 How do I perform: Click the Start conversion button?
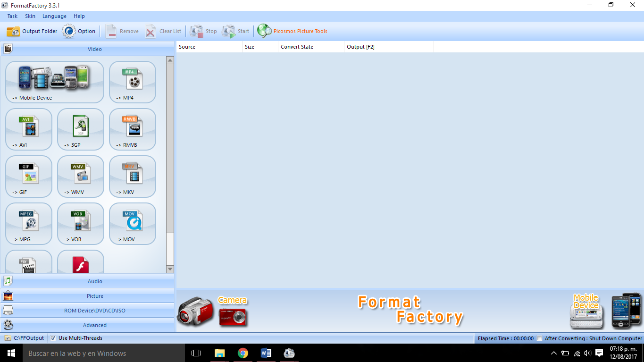click(x=235, y=31)
